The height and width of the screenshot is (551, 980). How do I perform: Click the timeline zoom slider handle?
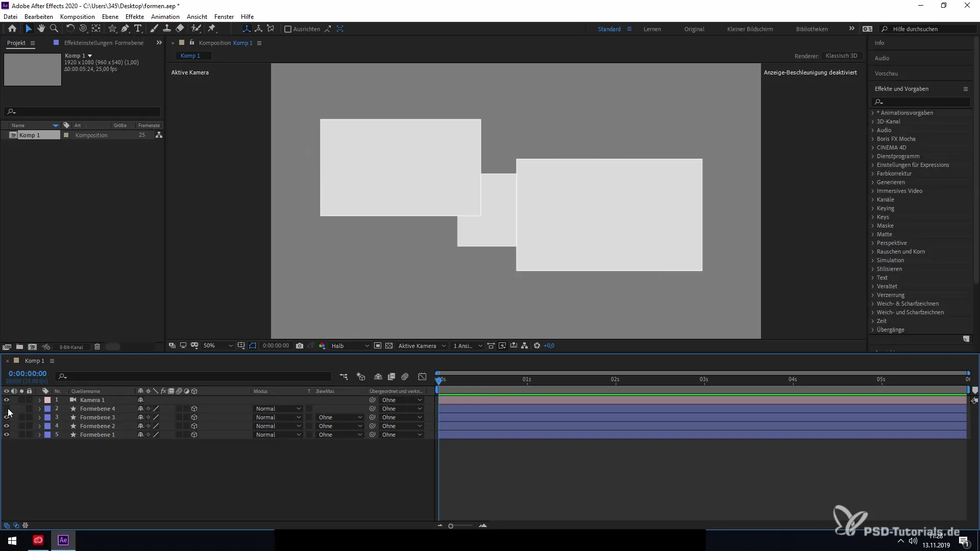point(451,526)
